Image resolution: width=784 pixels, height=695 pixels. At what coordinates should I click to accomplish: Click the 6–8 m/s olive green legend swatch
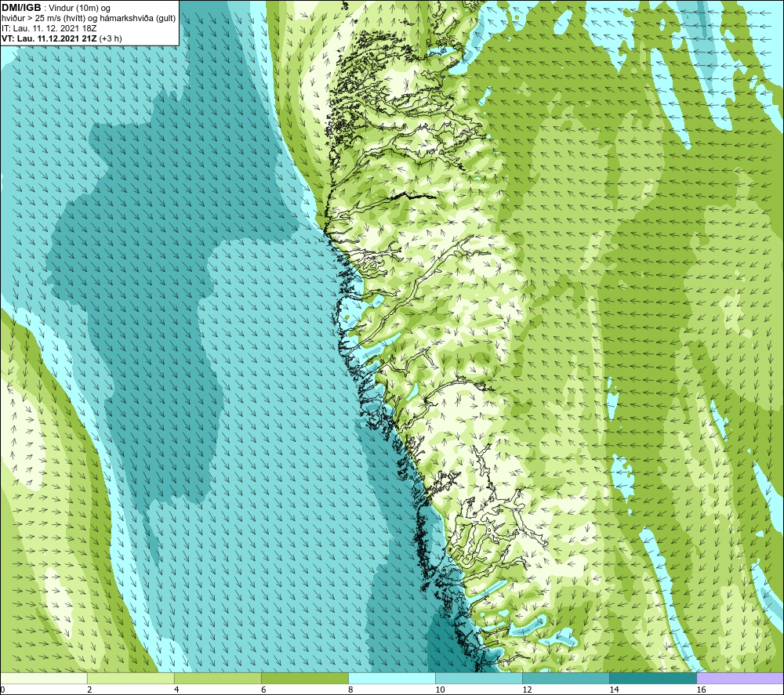304,678
